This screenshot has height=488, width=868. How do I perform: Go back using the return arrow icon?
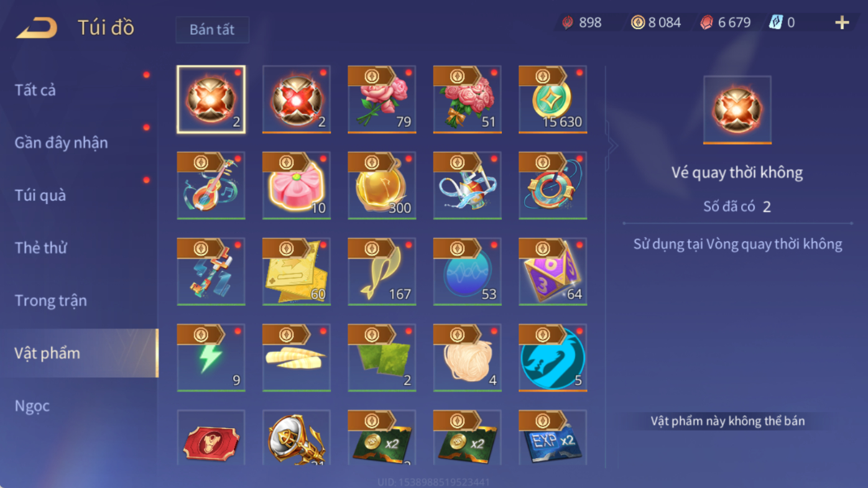coord(37,28)
